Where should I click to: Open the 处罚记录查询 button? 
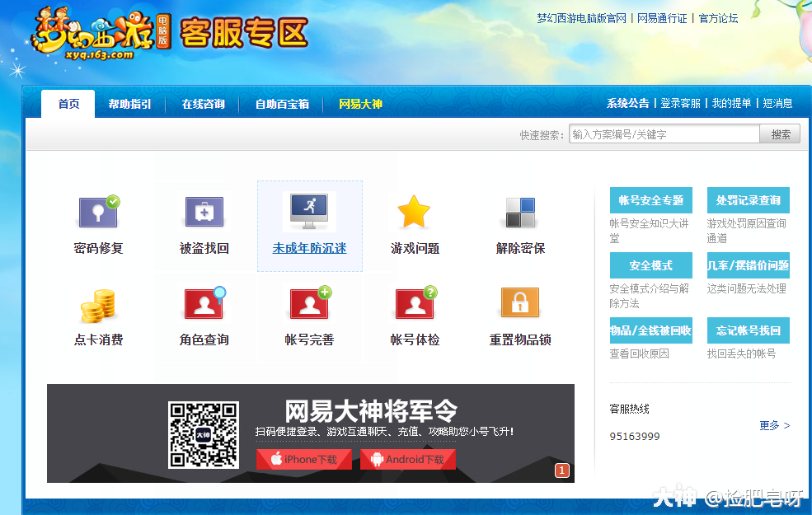749,200
